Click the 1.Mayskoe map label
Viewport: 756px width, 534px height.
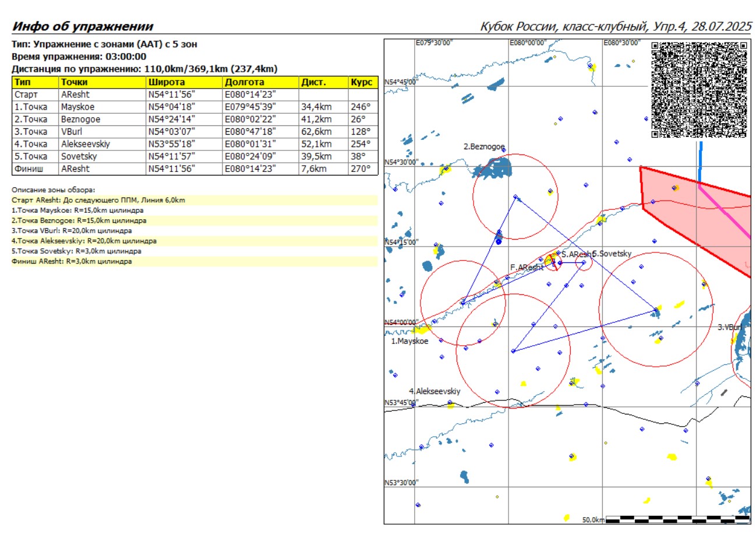click(409, 342)
